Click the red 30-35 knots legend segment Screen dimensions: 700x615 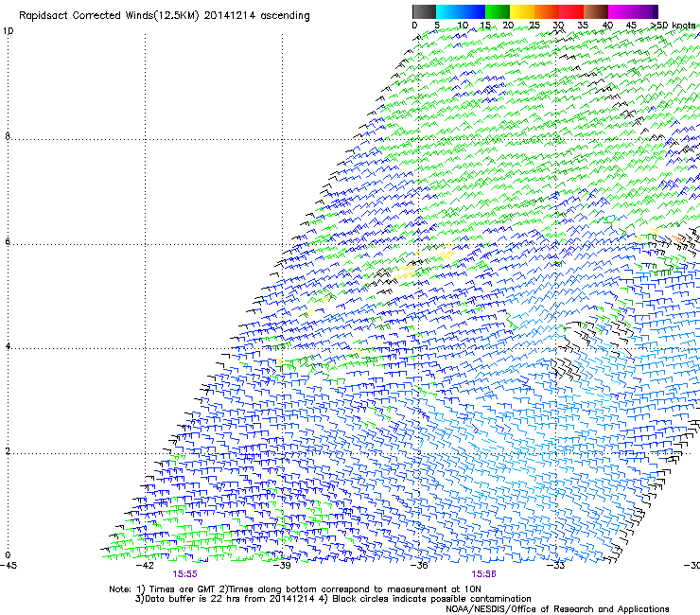click(x=571, y=11)
